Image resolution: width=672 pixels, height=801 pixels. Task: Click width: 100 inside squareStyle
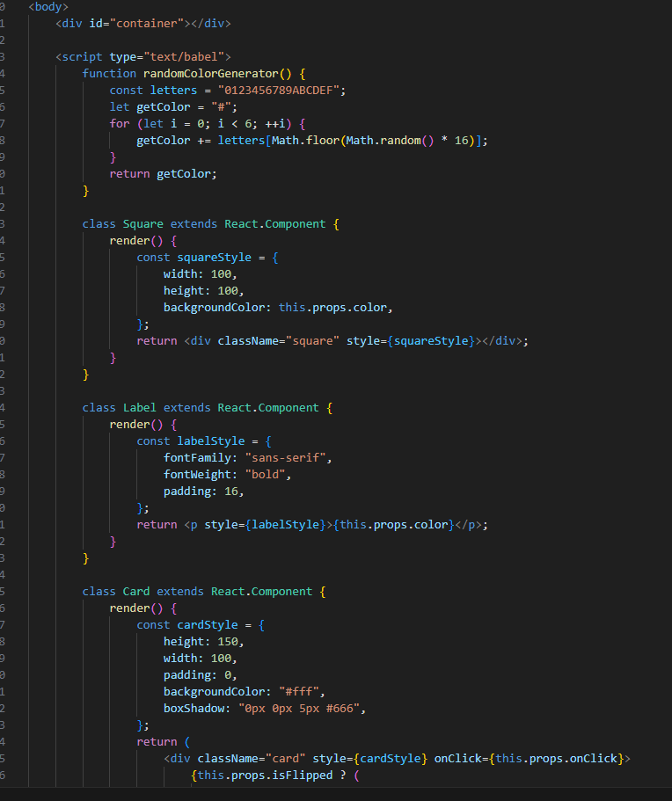(x=197, y=274)
